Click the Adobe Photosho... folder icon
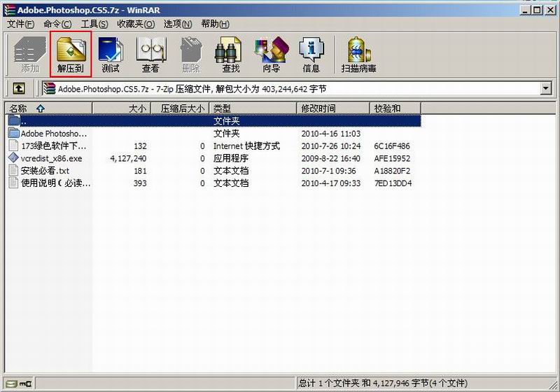 (13, 133)
